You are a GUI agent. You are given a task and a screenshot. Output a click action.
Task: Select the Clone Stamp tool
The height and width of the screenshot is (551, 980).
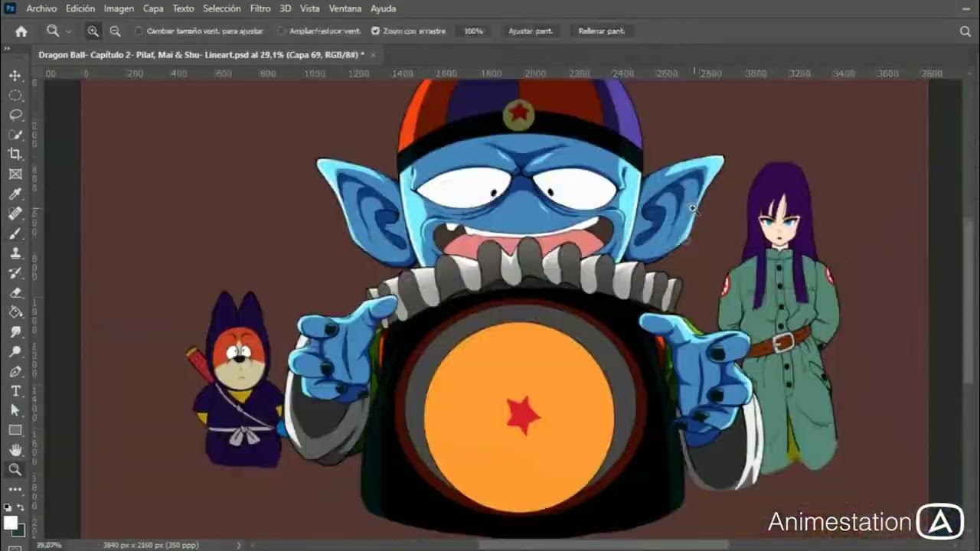[x=15, y=253]
